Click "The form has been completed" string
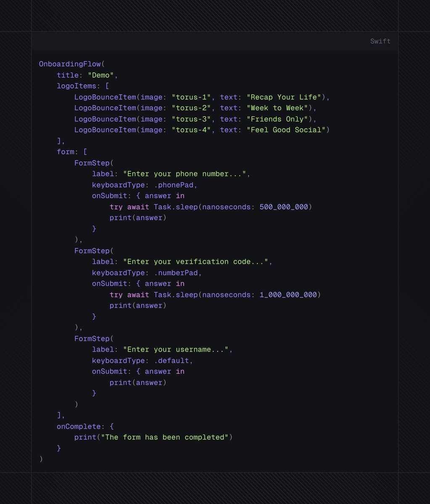This screenshot has height=504, width=430. click(x=165, y=437)
